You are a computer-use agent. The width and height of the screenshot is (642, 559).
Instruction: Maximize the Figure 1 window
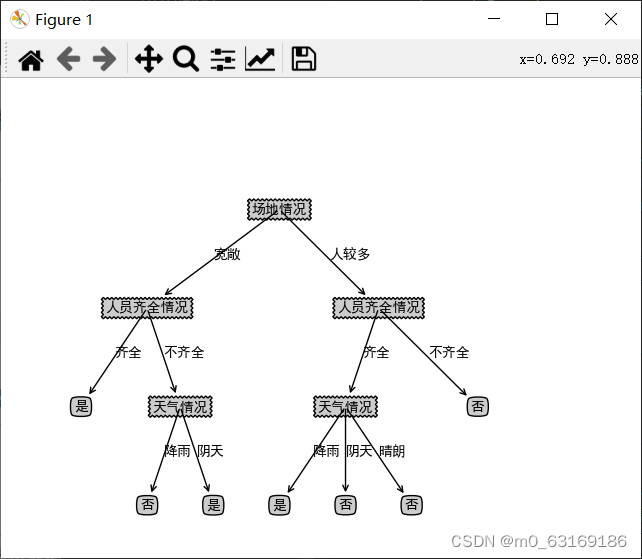(x=552, y=19)
